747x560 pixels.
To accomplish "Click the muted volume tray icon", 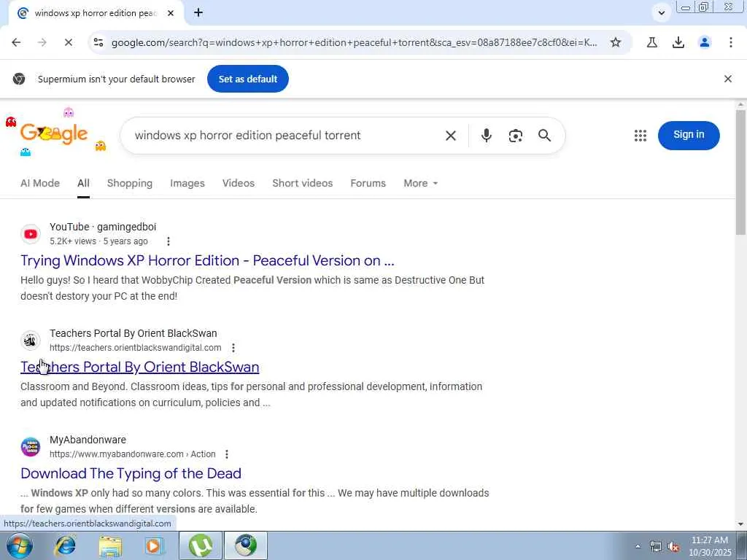I will 673,547.
